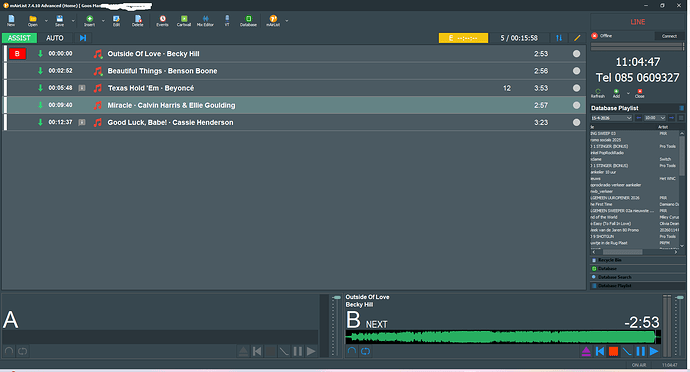Open a playlist using the Open icon

click(33, 20)
